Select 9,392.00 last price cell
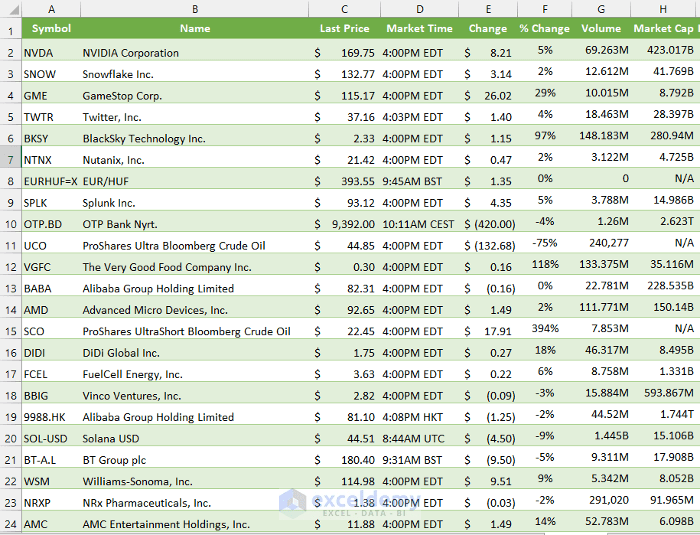 [x=344, y=222]
